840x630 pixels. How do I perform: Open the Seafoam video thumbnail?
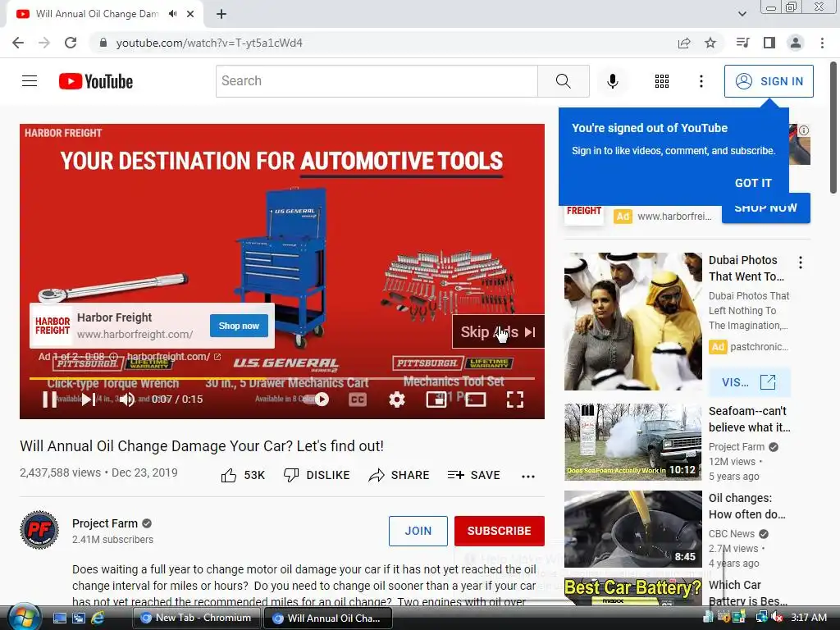632,442
